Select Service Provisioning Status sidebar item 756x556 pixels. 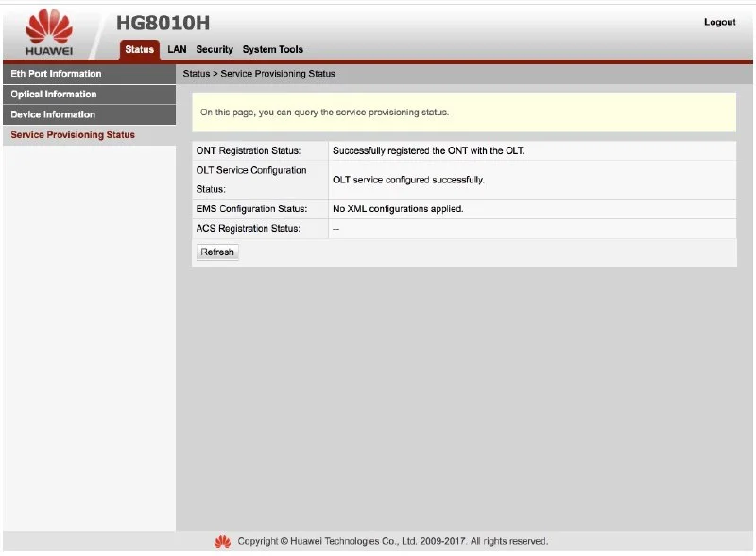(x=73, y=135)
